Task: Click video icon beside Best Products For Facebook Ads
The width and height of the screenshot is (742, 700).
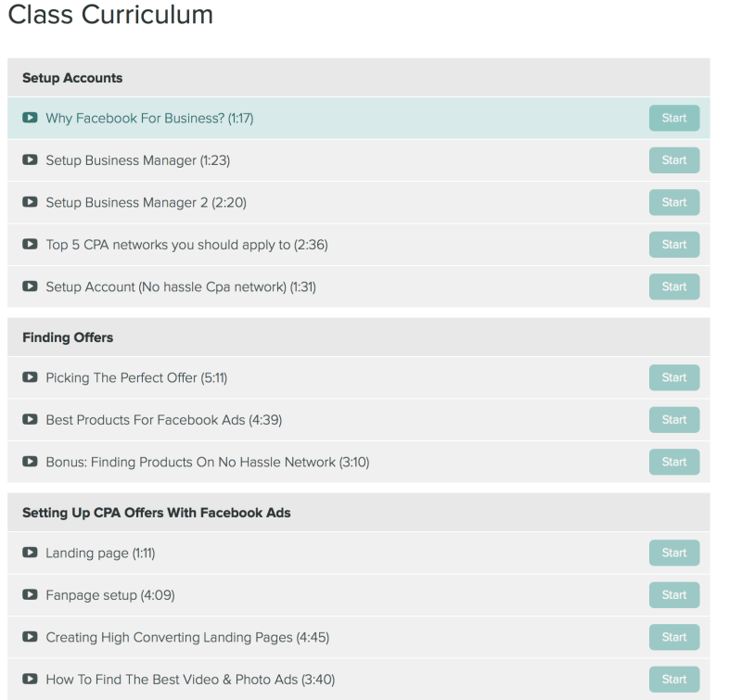Action: [30, 420]
